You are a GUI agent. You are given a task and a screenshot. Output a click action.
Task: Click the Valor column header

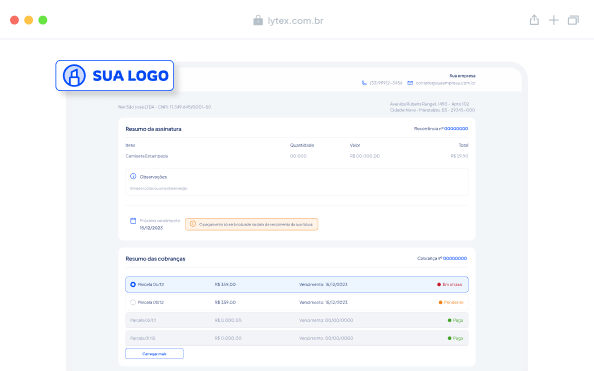click(x=355, y=145)
